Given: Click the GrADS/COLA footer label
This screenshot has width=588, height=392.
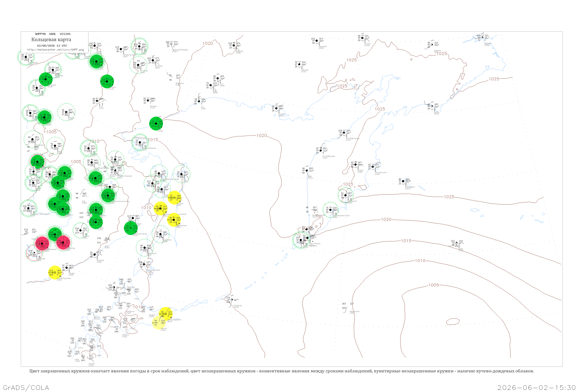Looking at the screenshot, I should [x=26, y=387].
